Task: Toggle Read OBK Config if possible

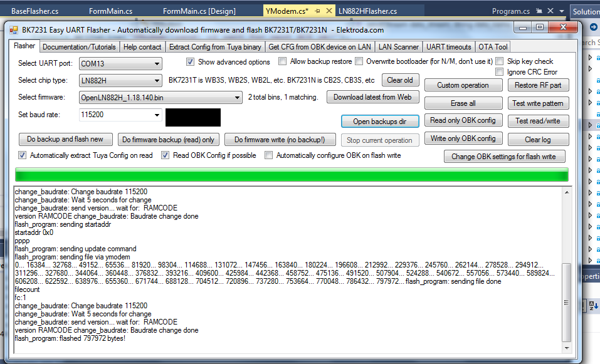Action: pyautogui.click(x=165, y=155)
